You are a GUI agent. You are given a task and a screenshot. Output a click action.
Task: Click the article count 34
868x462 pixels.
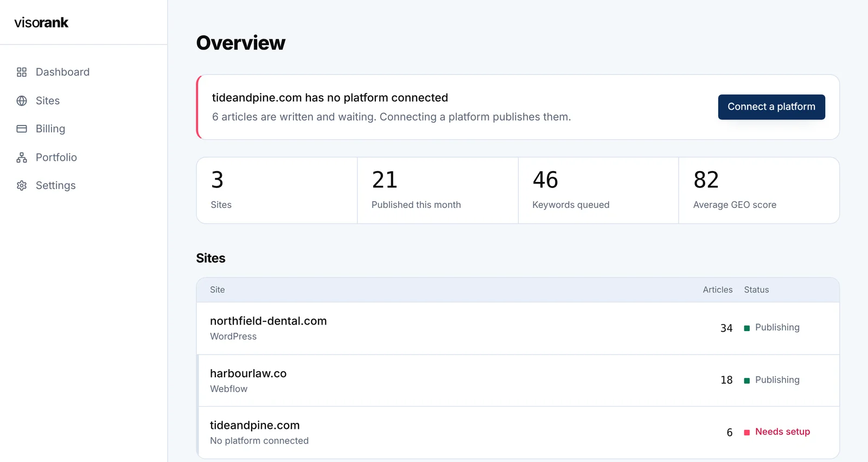coord(726,328)
